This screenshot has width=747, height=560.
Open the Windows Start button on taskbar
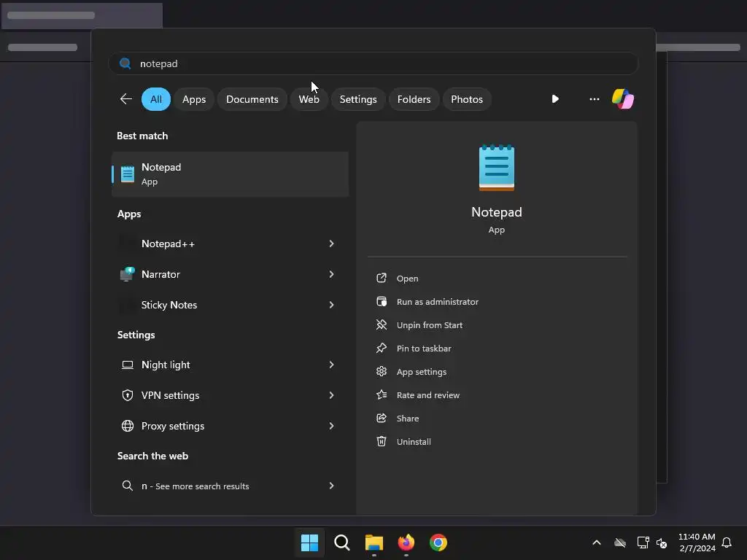[309, 542]
